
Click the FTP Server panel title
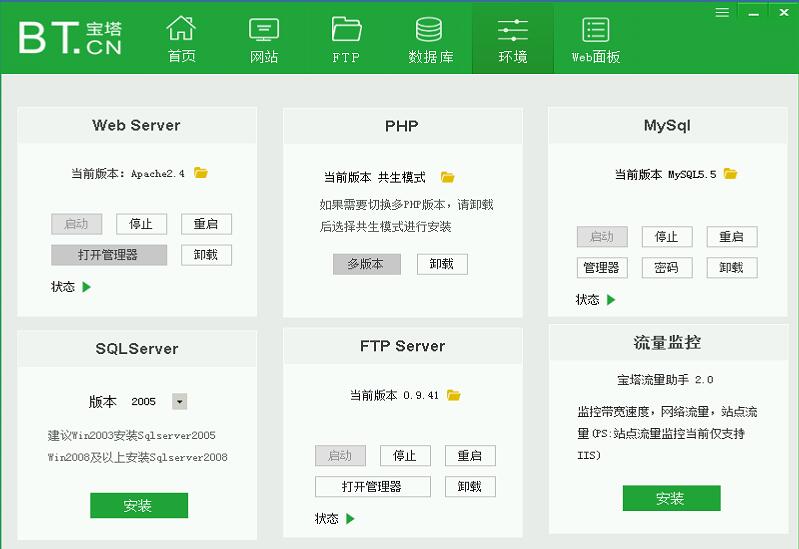(x=403, y=346)
